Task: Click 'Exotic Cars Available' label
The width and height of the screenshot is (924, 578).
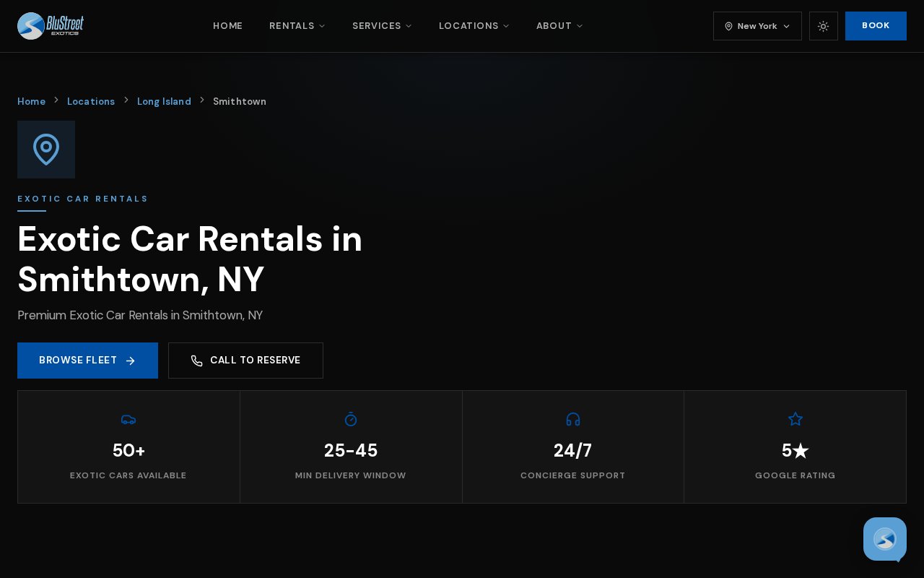Action: tap(128, 475)
